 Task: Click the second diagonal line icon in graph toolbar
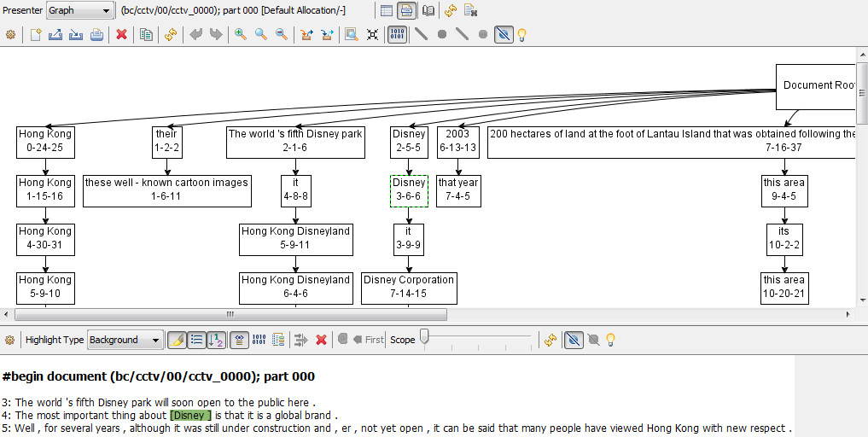(463, 35)
